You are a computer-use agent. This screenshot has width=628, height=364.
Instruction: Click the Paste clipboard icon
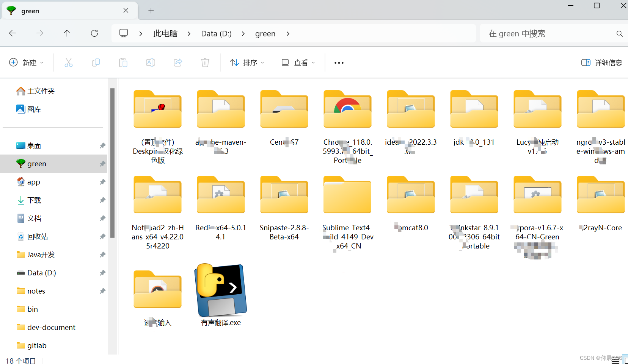[x=123, y=62]
